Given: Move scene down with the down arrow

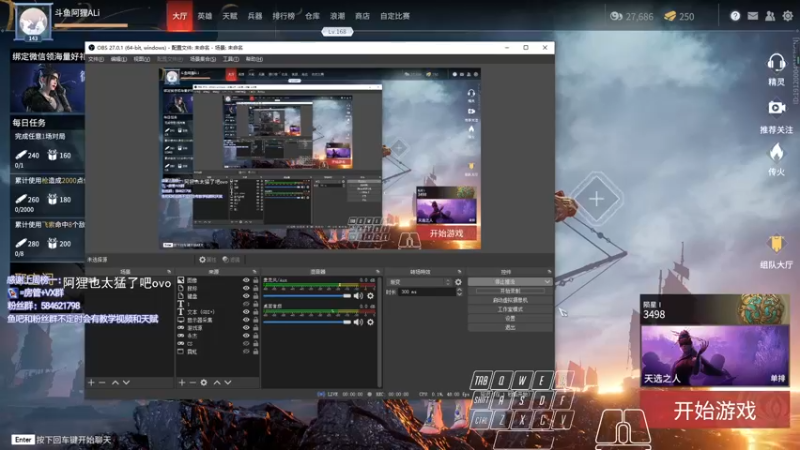Looking at the screenshot, I should click(x=126, y=382).
